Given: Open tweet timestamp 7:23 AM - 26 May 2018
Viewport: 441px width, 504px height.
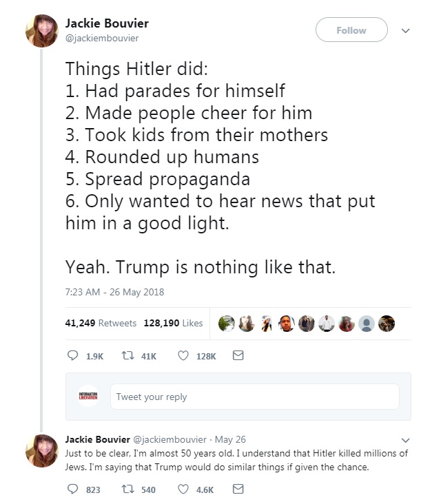Looking at the screenshot, I should pos(115,291).
